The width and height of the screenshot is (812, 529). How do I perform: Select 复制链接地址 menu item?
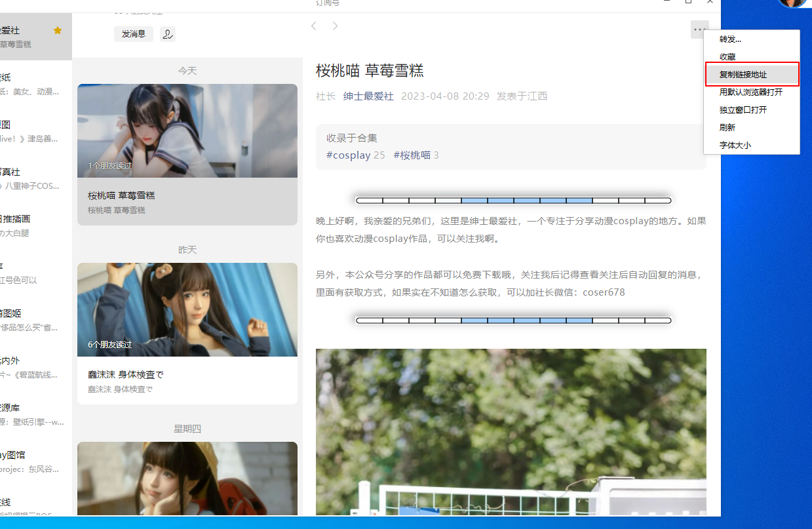click(743, 75)
